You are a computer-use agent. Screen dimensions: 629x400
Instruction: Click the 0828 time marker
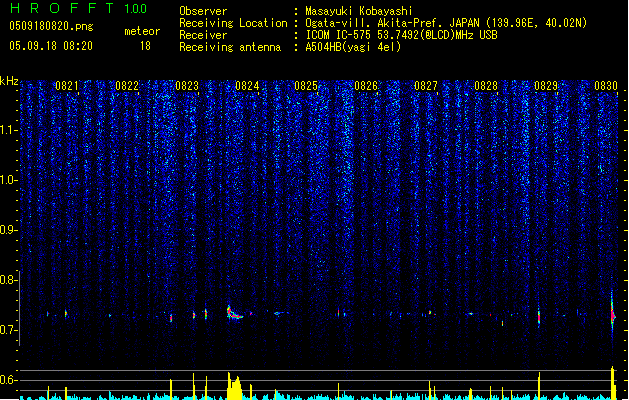point(486,86)
